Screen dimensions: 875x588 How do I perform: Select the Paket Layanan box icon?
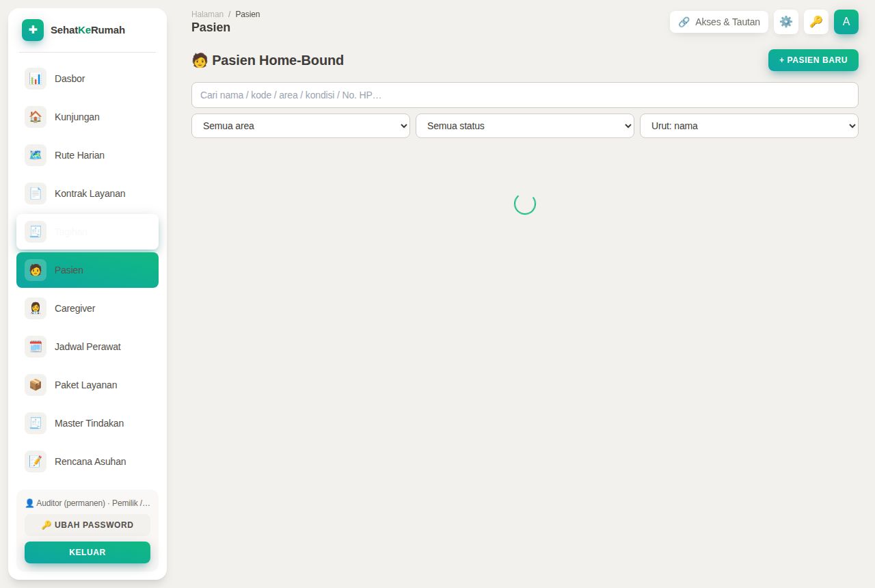(x=36, y=385)
